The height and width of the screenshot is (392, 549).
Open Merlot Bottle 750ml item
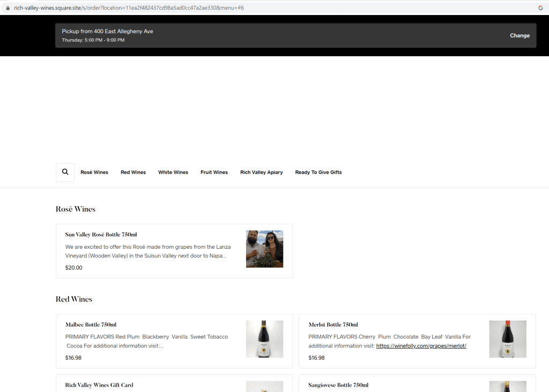(x=417, y=341)
